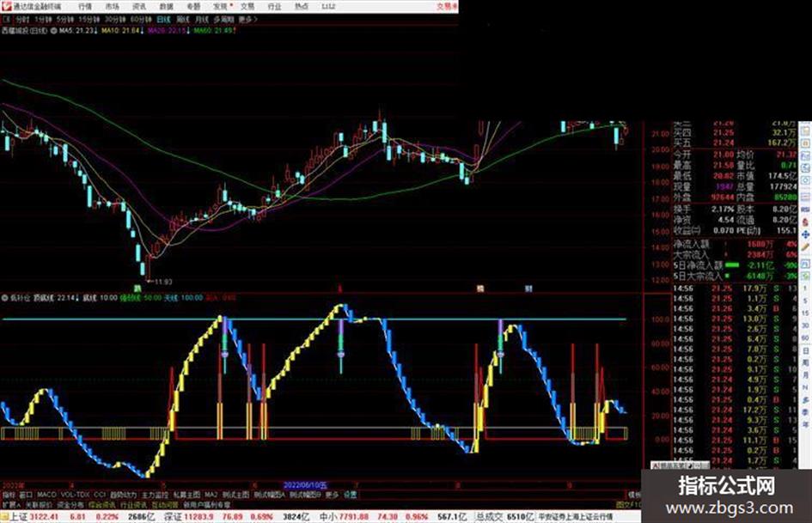Click sidebar period button 30
Image resolution: width=812 pixels, height=523 pixels.
click(x=805, y=325)
